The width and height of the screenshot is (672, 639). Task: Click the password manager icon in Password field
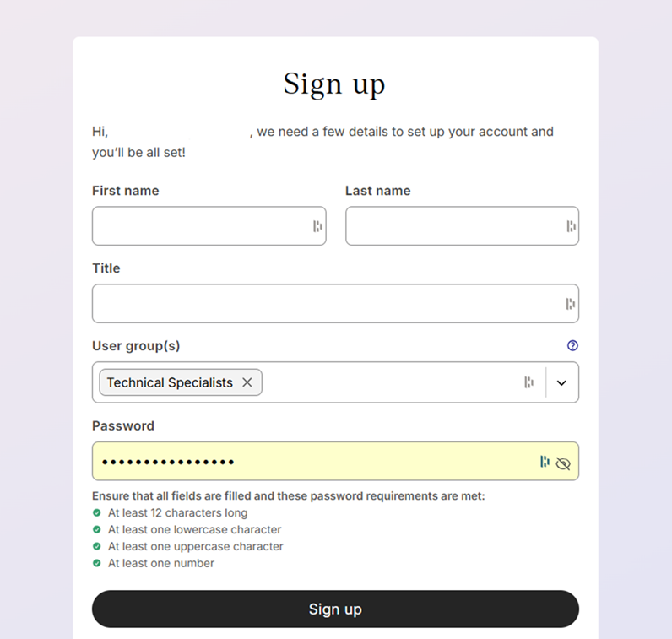(545, 462)
